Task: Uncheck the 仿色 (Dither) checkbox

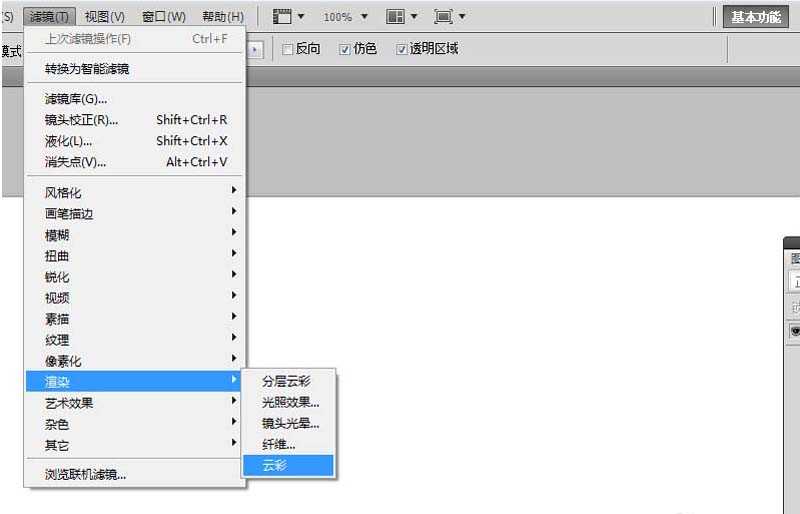Action: (x=345, y=49)
